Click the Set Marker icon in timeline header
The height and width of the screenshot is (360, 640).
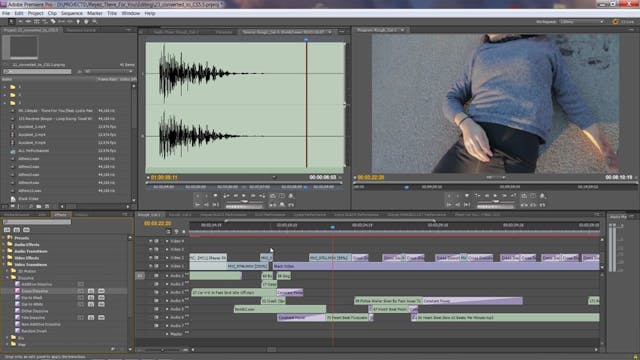[x=184, y=231]
